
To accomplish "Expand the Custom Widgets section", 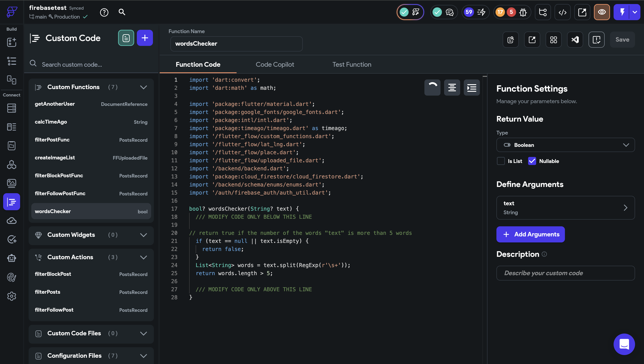I will [x=143, y=235].
